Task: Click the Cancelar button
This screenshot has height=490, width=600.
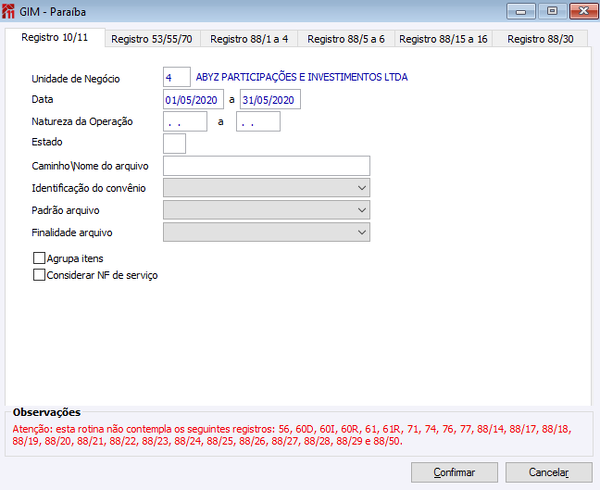Action: (549, 472)
